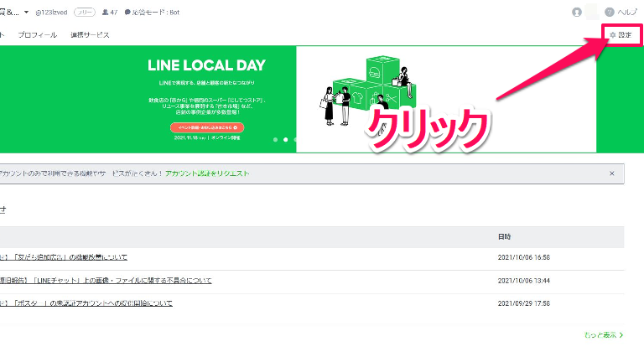Click the red event registration banner button
644x362 pixels.
pos(207,127)
